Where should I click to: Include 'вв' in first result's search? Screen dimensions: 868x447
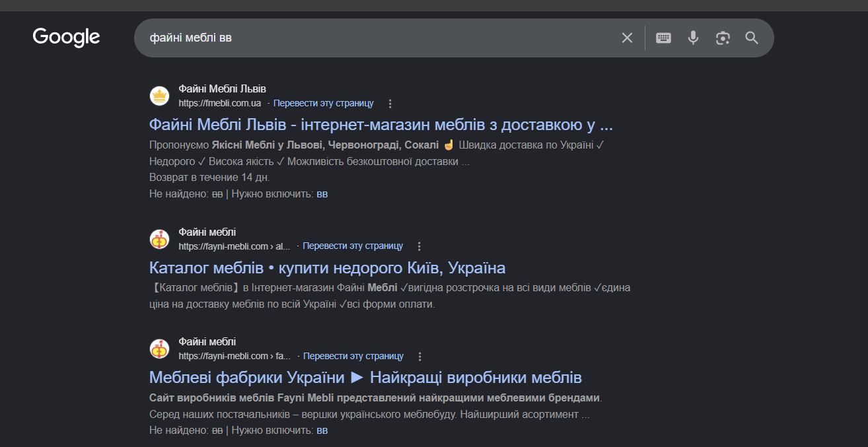(x=322, y=194)
